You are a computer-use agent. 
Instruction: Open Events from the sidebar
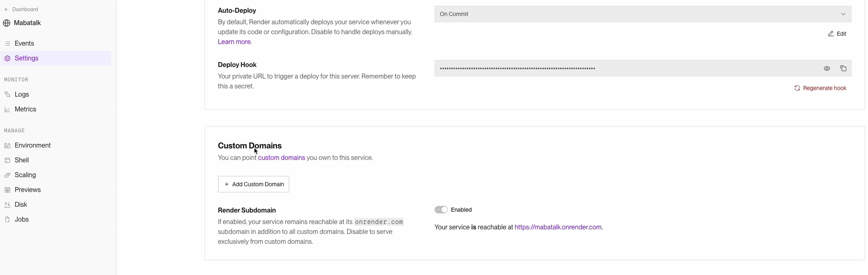(x=25, y=43)
